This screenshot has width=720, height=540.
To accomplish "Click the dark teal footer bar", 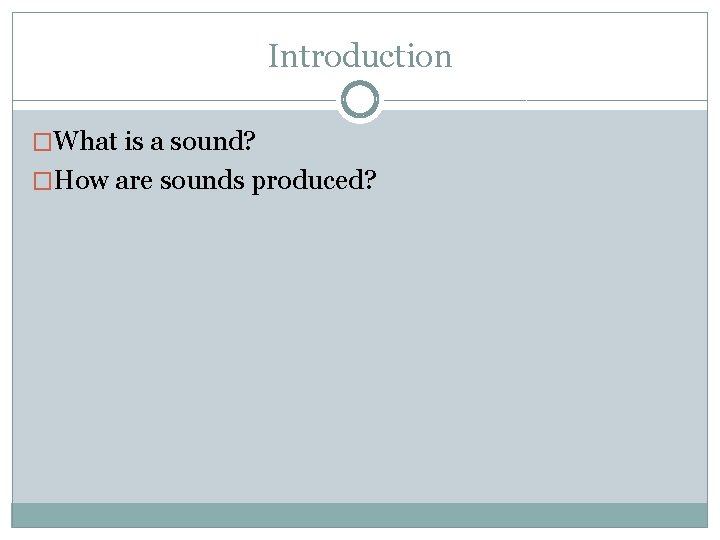I will (x=360, y=515).
